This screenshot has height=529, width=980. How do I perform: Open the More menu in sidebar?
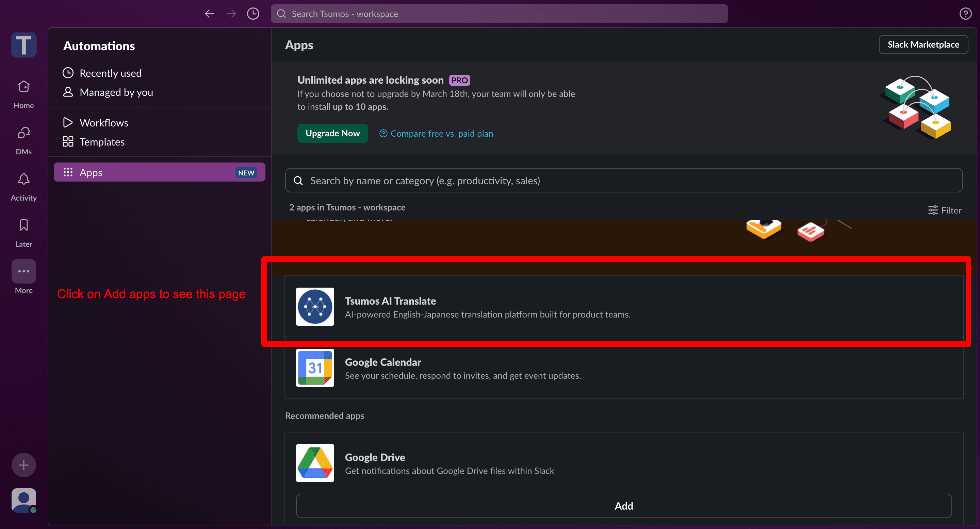coord(23,277)
